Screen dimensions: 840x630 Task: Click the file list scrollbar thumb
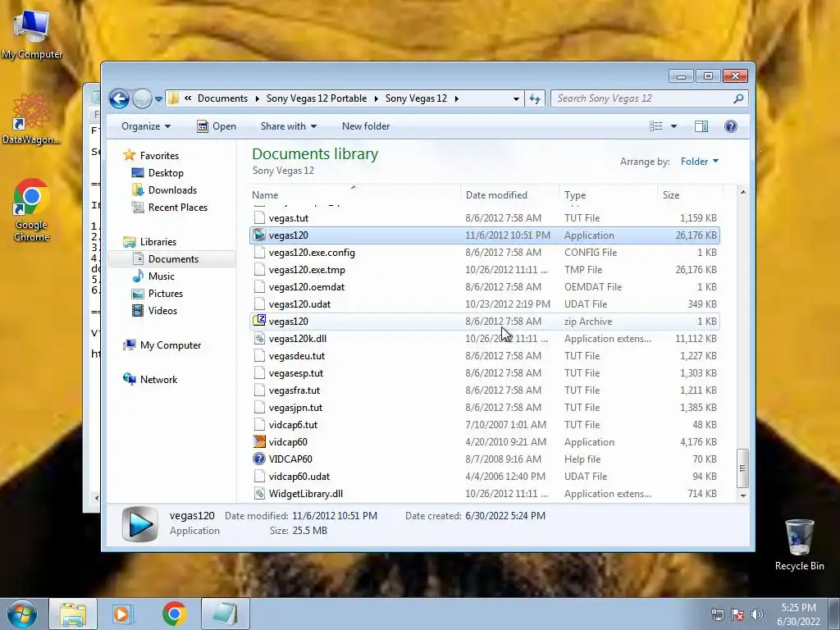coord(743,468)
